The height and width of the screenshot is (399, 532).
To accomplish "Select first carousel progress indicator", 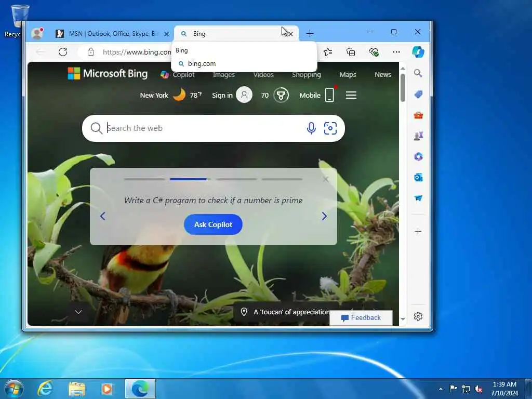I will click(144, 179).
